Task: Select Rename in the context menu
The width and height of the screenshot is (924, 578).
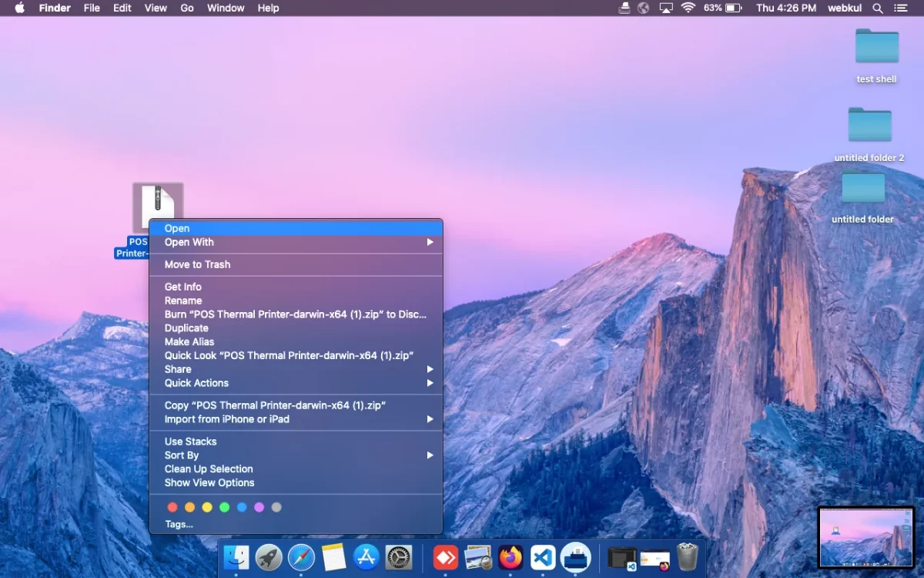Action: coord(183,301)
